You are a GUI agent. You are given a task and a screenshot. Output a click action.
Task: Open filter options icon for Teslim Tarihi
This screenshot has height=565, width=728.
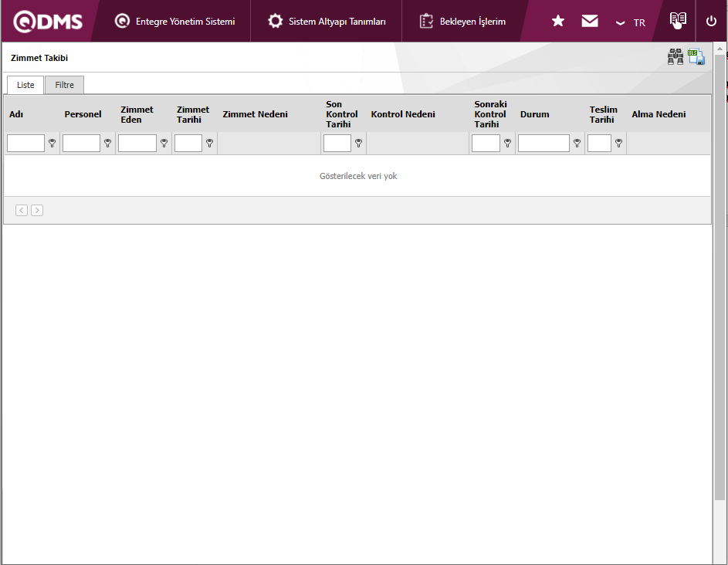pos(618,144)
